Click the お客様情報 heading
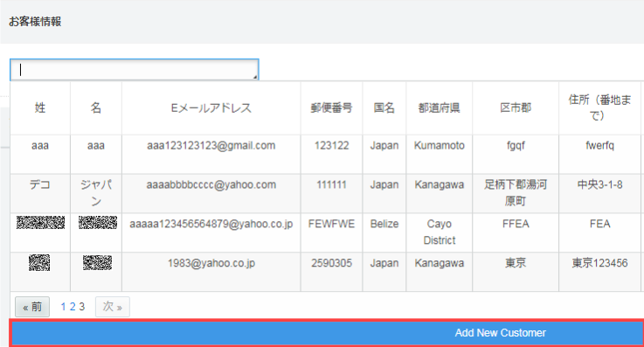This screenshot has width=644, height=347. (35, 21)
